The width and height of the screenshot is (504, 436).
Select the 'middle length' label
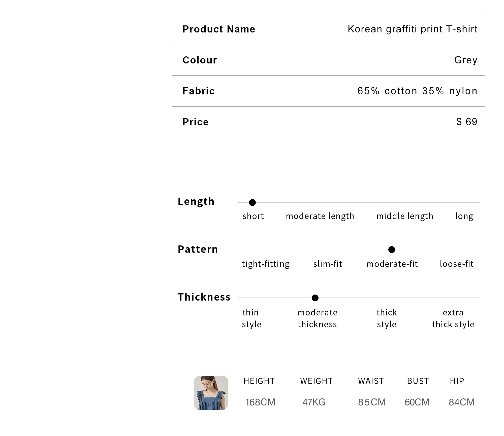pos(405,216)
